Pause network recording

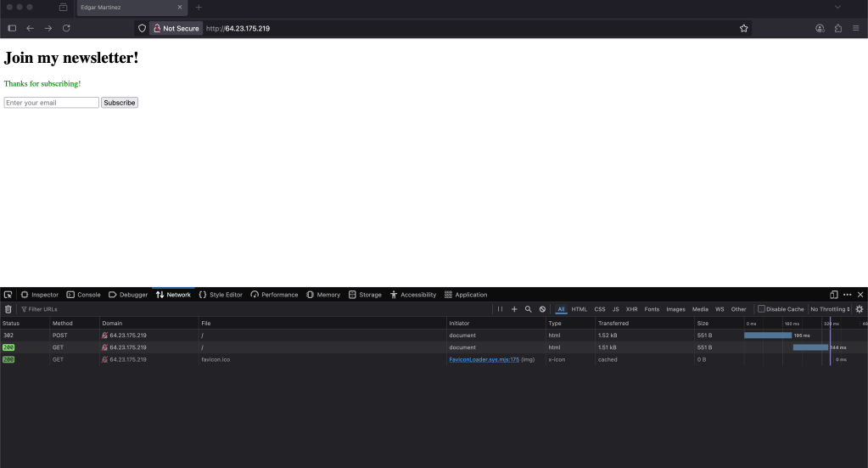tap(501, 309)
